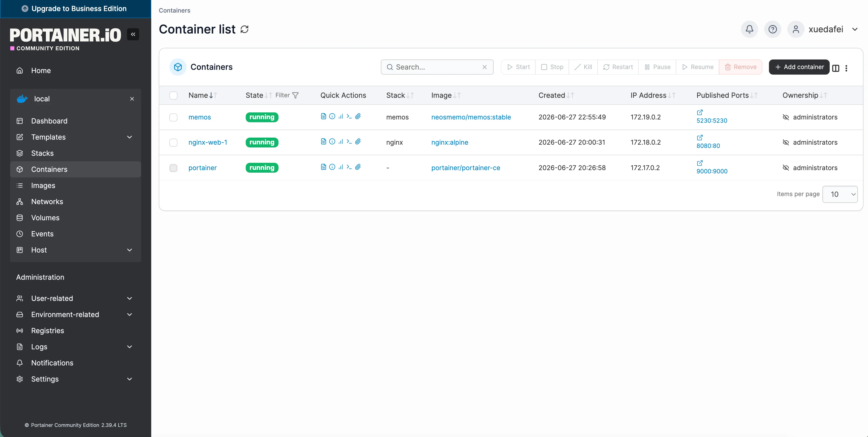Click the Remove button
Screen dimensions: 868x437
[x=741, y=67]
